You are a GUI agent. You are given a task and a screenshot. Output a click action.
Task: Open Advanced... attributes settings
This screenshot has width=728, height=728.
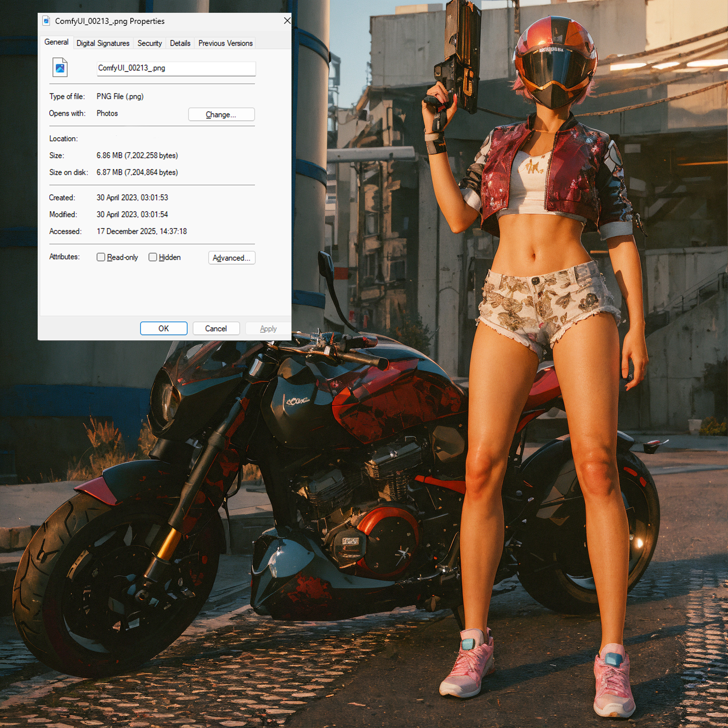[x=231, y=258]
